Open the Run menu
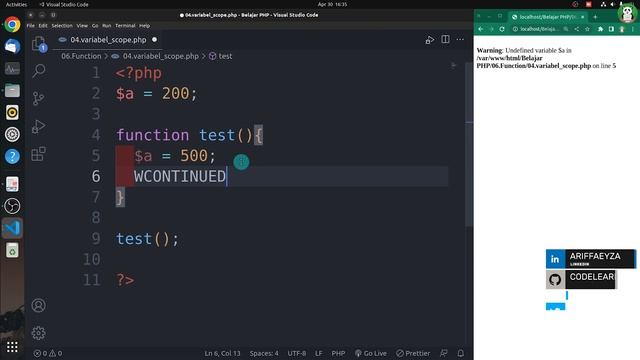Image resolution: width=640 pixels, height=360 pixels. (x=107, y=25)
